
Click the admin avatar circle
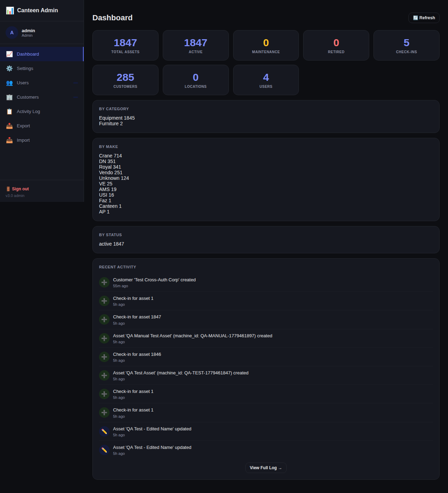tap(12, 33)
